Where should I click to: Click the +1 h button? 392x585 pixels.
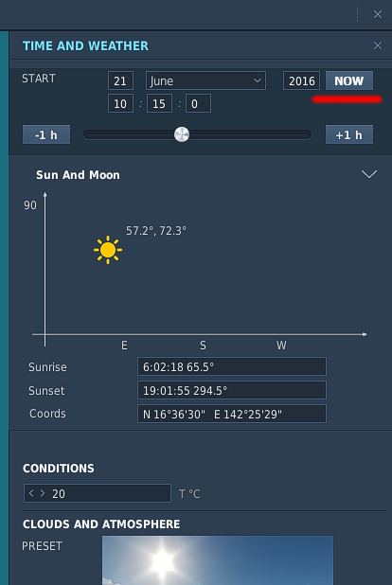point(349,134)
